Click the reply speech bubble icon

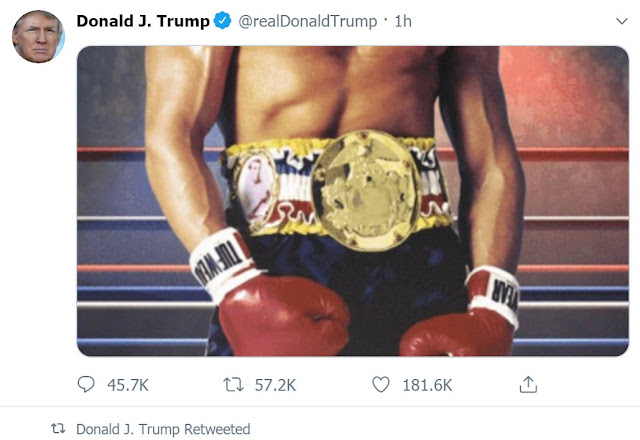click(x=86, y=384)
